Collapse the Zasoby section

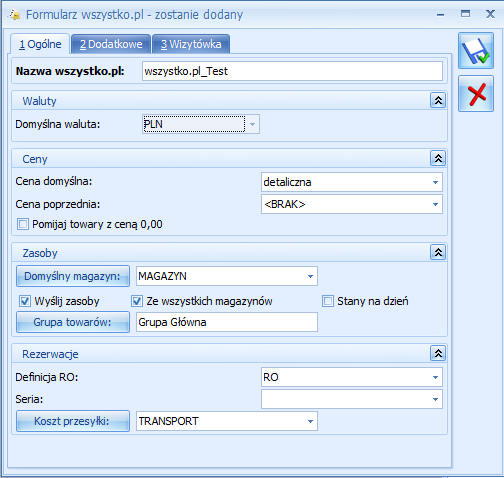point(438,252)
